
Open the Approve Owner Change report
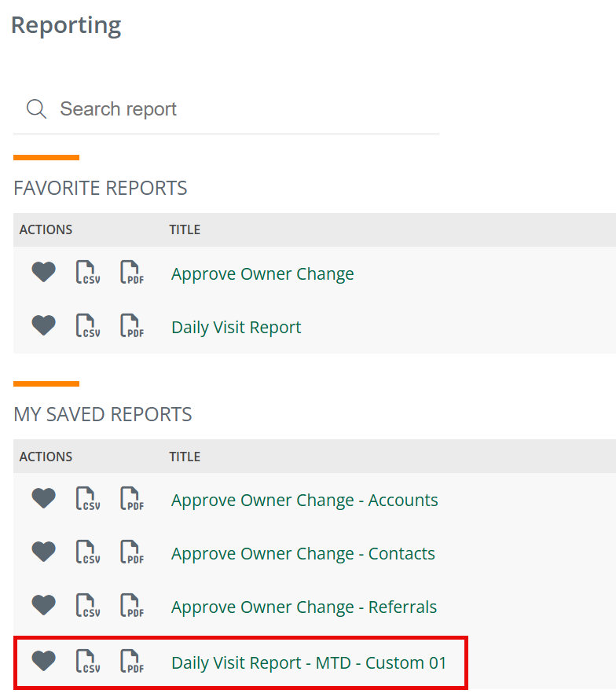tap(262, 273)
